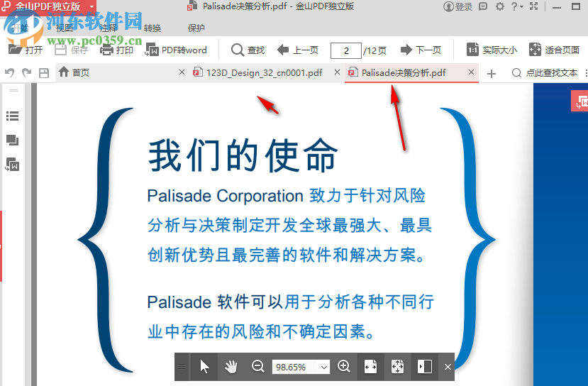Viewport: 588px width, 386px height.
Task: Open the 保护 menu tab
Action: [x=196, y=28]
